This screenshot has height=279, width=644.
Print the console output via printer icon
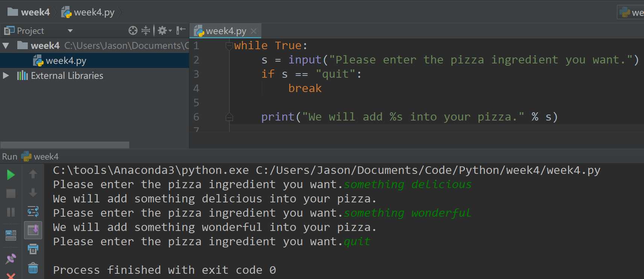(33, 249)
